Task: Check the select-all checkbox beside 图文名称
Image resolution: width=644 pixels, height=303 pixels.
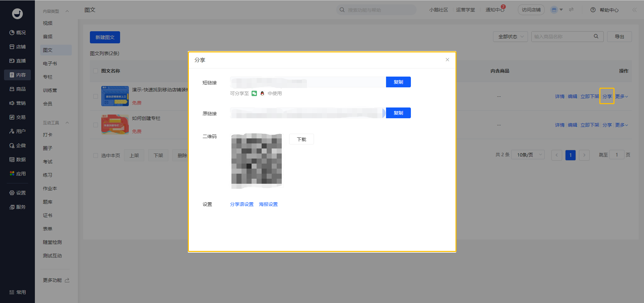Action: point(96,71)
